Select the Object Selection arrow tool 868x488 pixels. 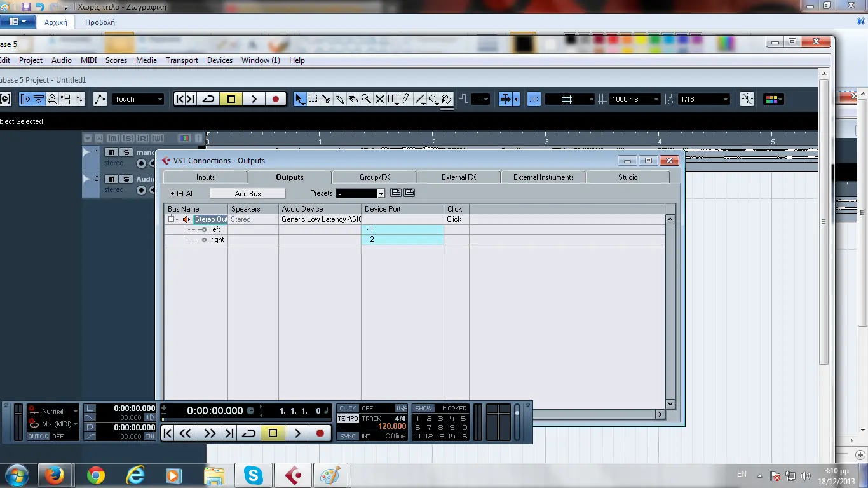pyautogui.click(x=300, y=99)
